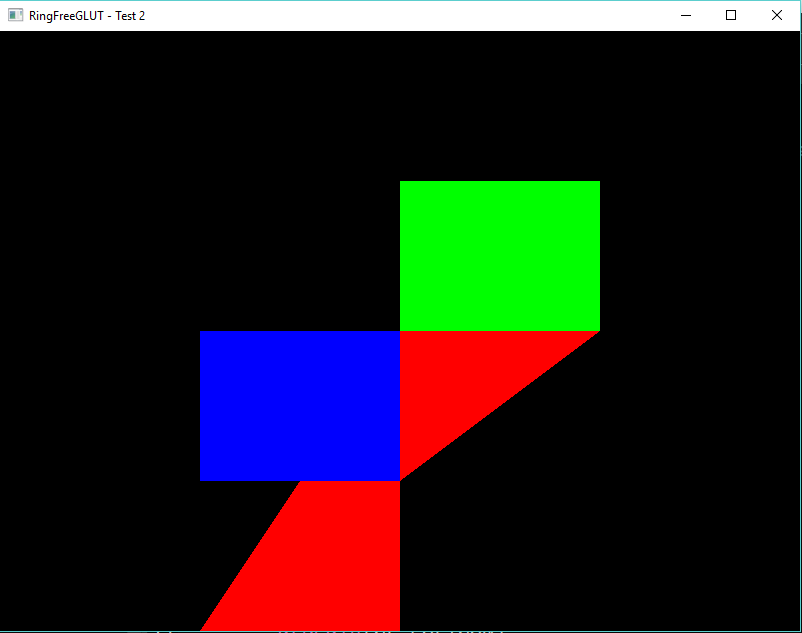Click the bottom-left corner of blue rectangle
This screenshot has height=633, width=802.
point(202,479)
